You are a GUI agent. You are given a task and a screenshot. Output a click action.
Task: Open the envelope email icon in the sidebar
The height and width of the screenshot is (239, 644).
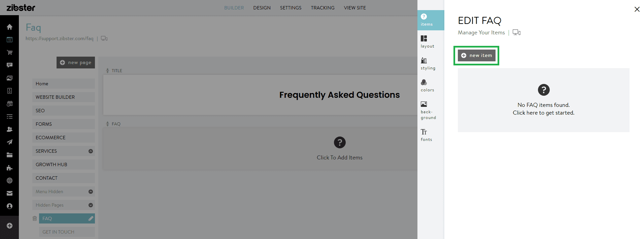coord(9,193)
